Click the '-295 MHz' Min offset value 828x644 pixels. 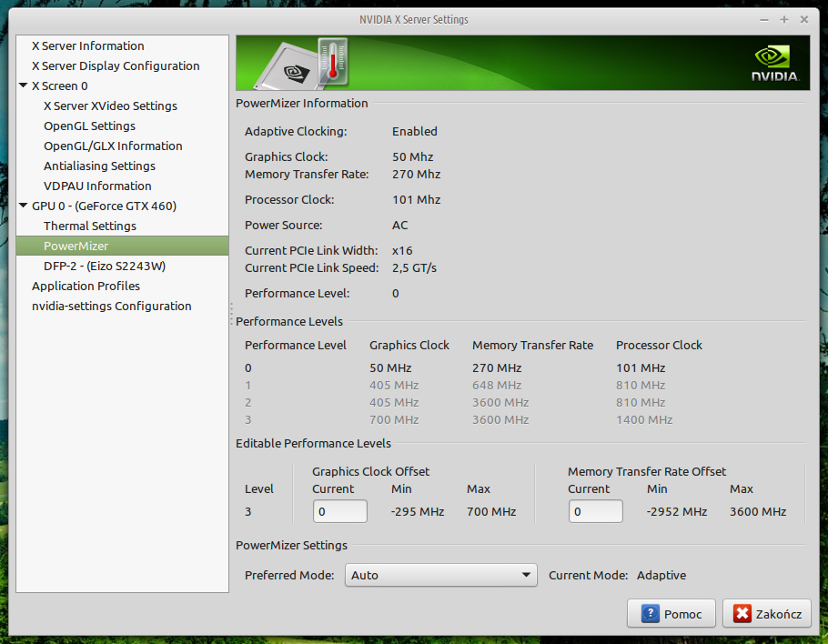[418, 512]
